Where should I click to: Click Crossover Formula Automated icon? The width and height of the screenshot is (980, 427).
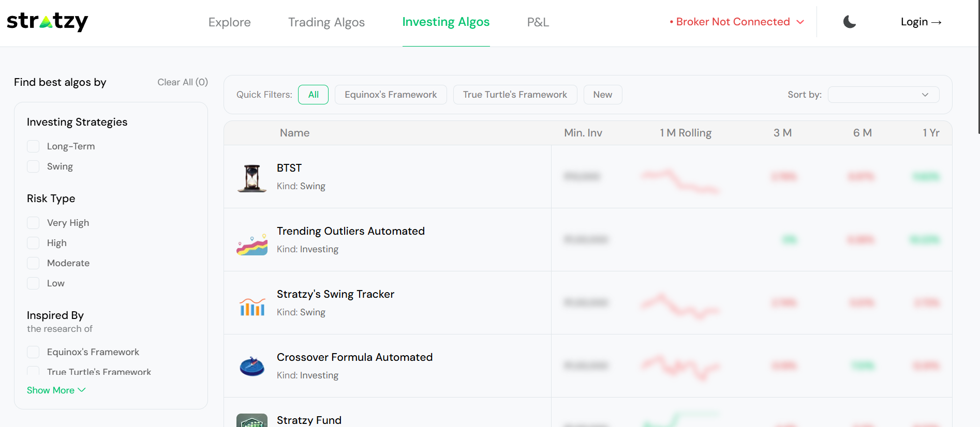tap(252, 366)
